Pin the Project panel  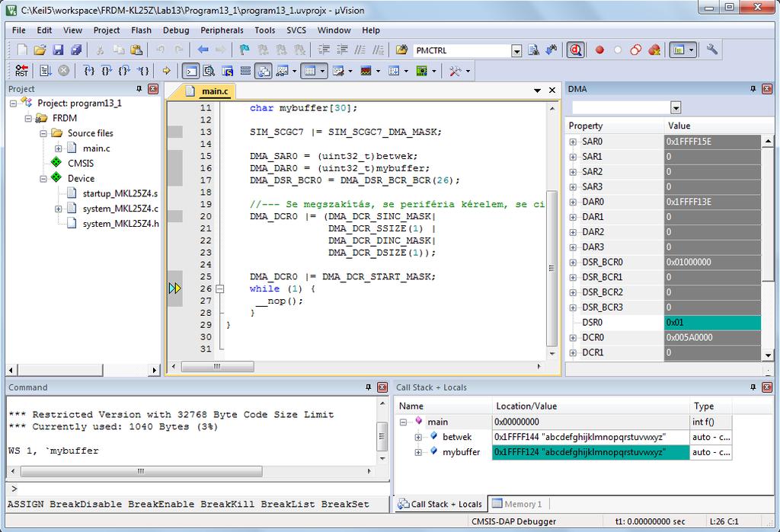[139, 89]
